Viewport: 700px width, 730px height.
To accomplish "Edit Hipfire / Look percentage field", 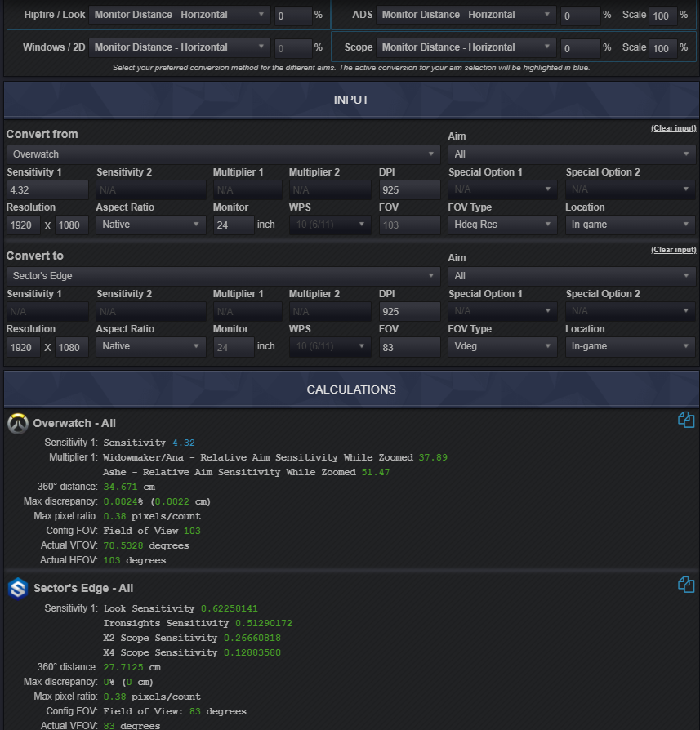I will click(293, 16).
